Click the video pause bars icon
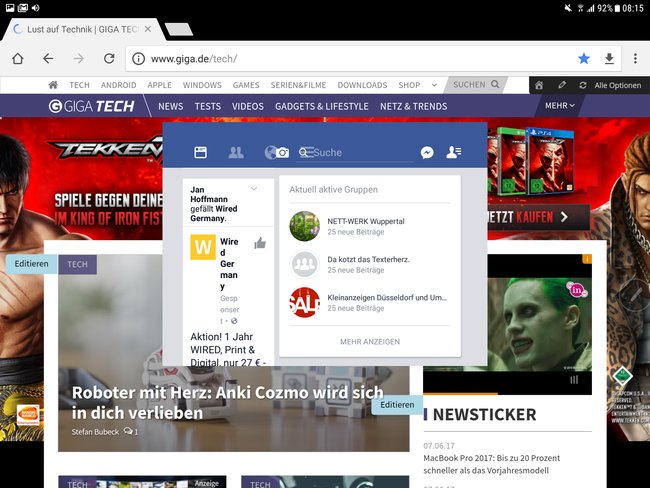650x488 pixels. point(574,380)
